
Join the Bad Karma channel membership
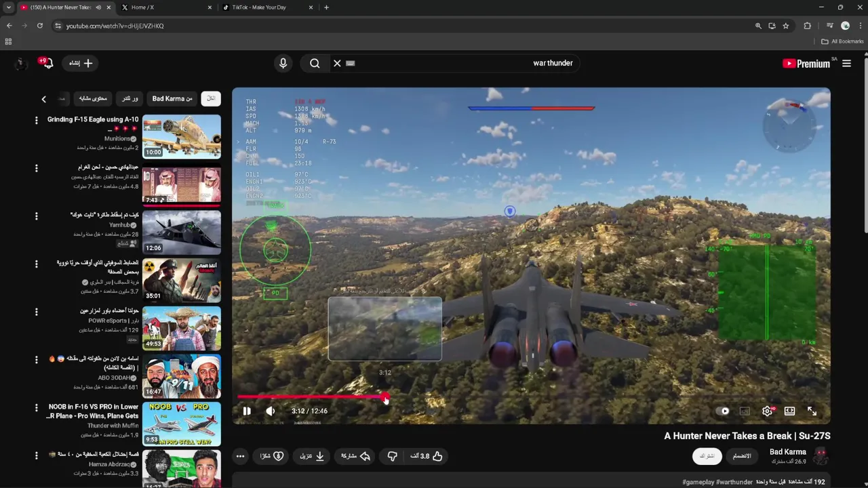point(742,456)
